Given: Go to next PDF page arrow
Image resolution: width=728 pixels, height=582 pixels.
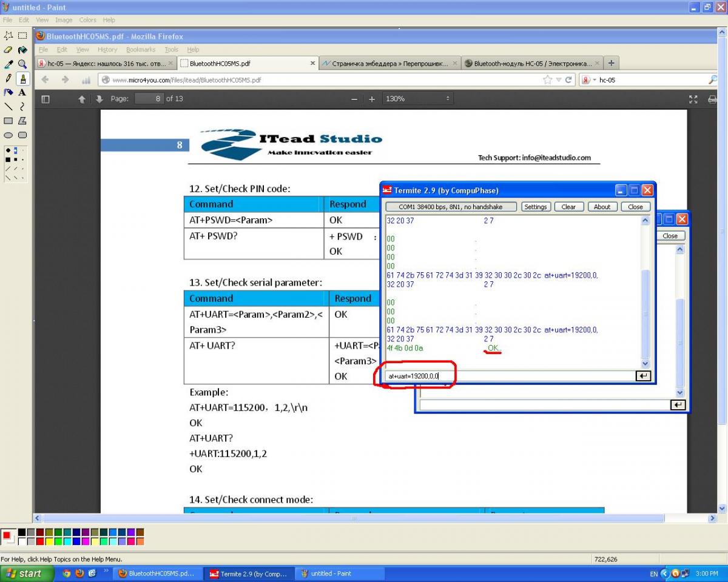Looking at the screenshot, I should click(x=99, y=99).
